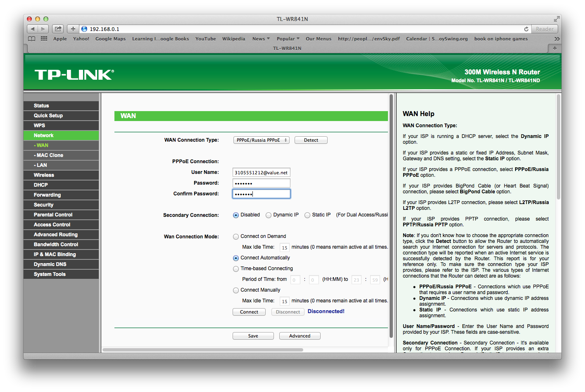Open Google Maps bookmark
The image size is (585, 392).
(110, 39)
